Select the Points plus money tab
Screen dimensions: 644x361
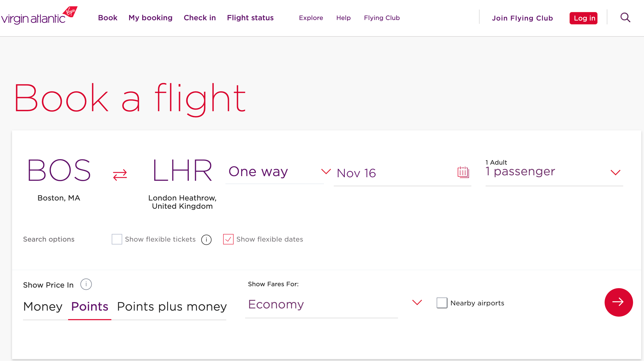(x=171, y=306)
